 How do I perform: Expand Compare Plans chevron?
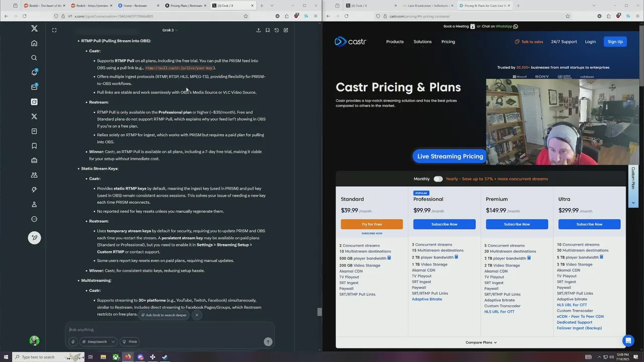click(x=495, y=342)
